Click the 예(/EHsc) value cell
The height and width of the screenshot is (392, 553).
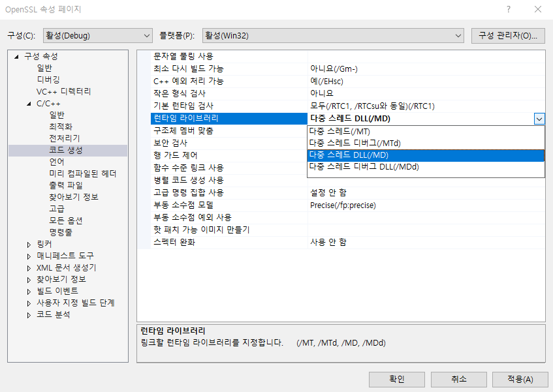tap(426, 82)
